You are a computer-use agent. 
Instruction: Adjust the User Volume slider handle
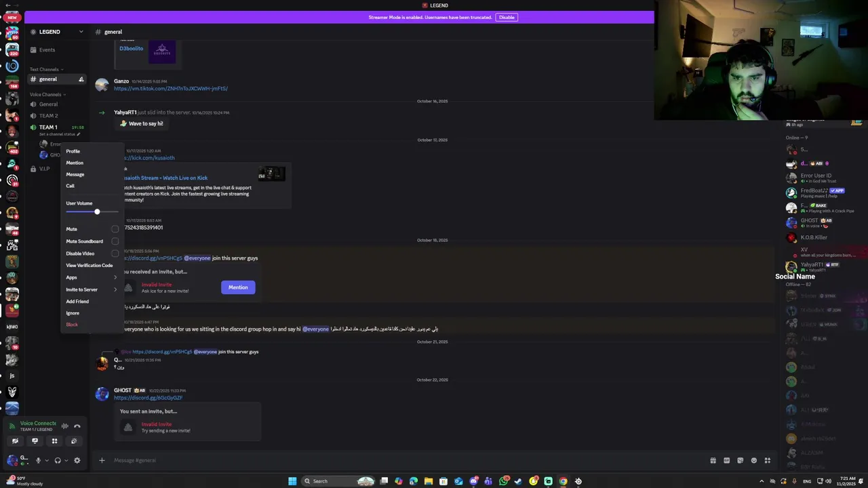[x=97, y=212]
